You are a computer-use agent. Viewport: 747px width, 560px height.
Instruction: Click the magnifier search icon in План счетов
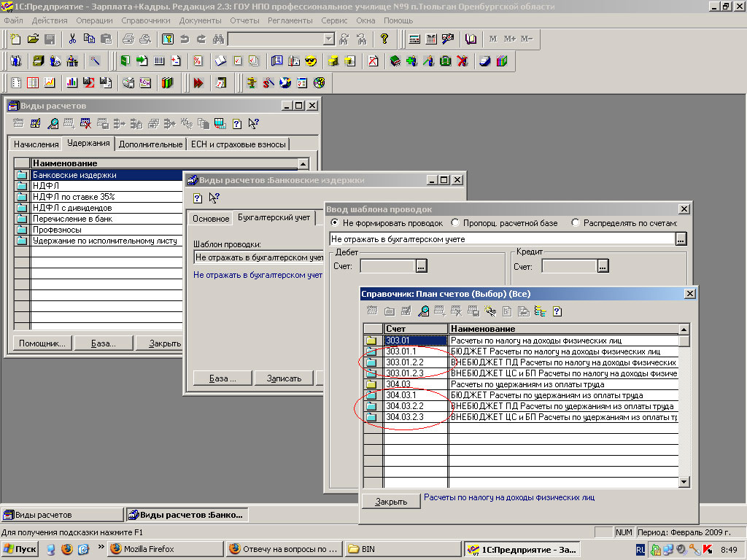point(423,311)
